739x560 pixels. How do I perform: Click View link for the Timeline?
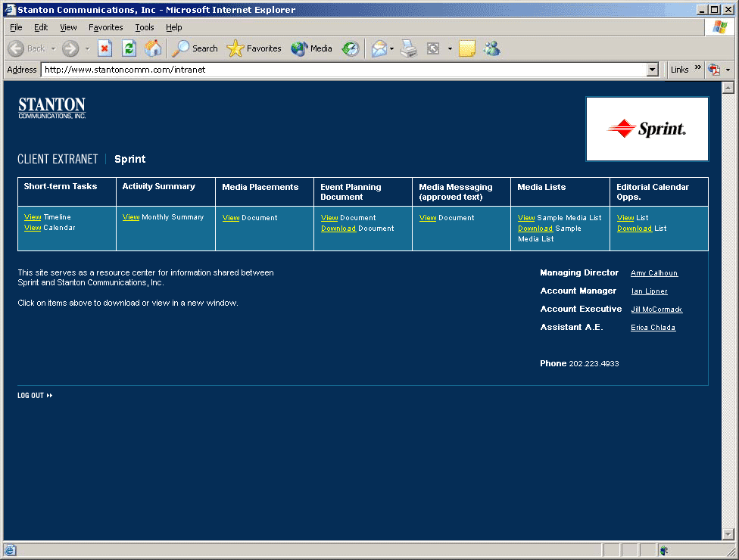point(33,217)
